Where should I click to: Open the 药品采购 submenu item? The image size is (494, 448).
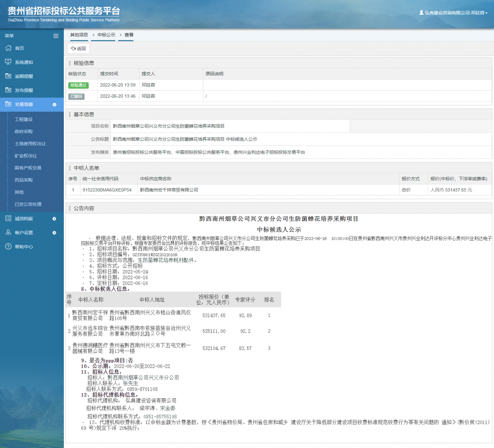pos(23,180)
